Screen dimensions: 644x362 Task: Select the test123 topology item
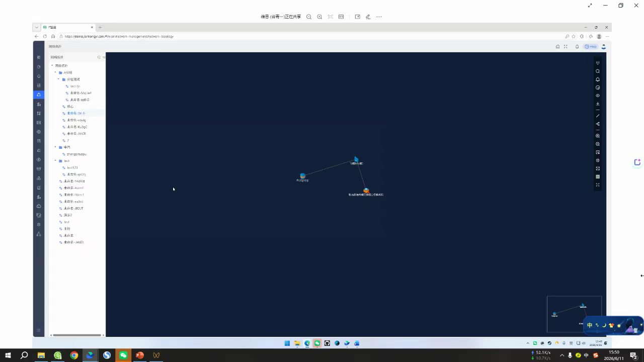[72, 168]
